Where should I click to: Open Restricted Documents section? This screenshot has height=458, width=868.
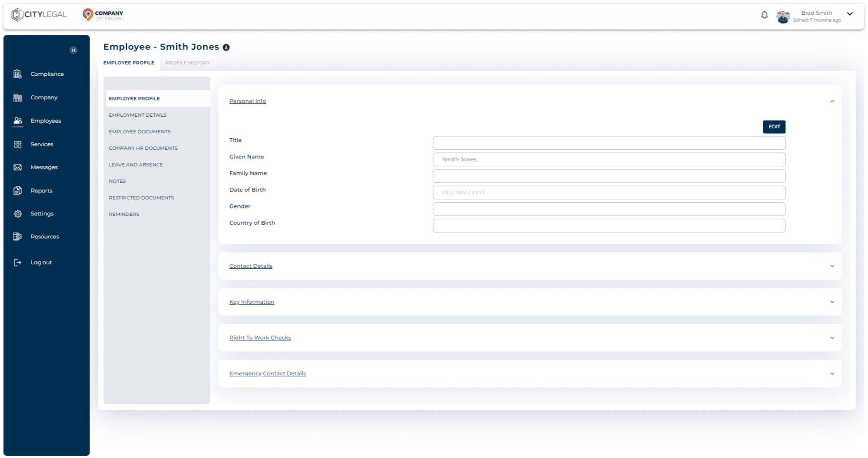pyautogui.click(x=141, y=198)
